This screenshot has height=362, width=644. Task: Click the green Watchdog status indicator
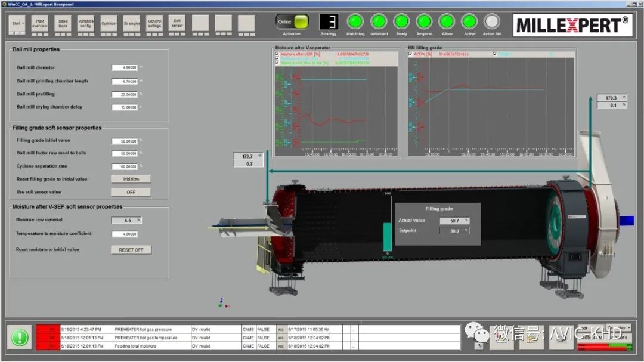[355, 21]
